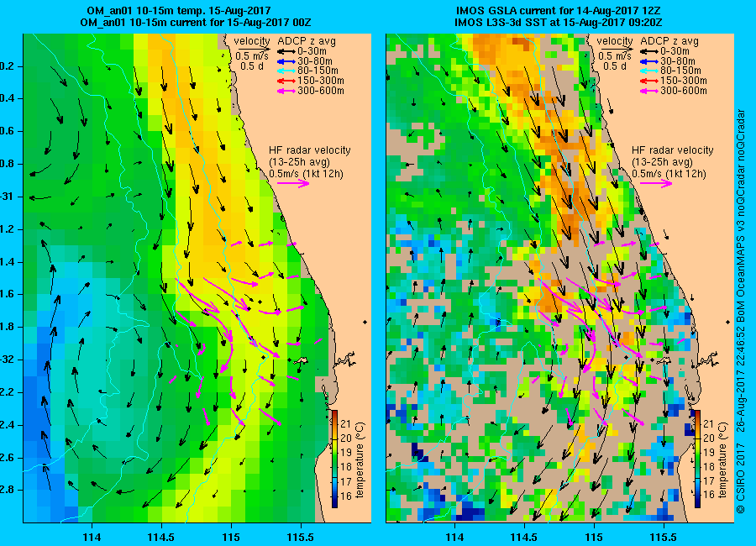
Task: Click the magenta HF radar scale arrow on OM_an01 map
Action: point(293,183)
